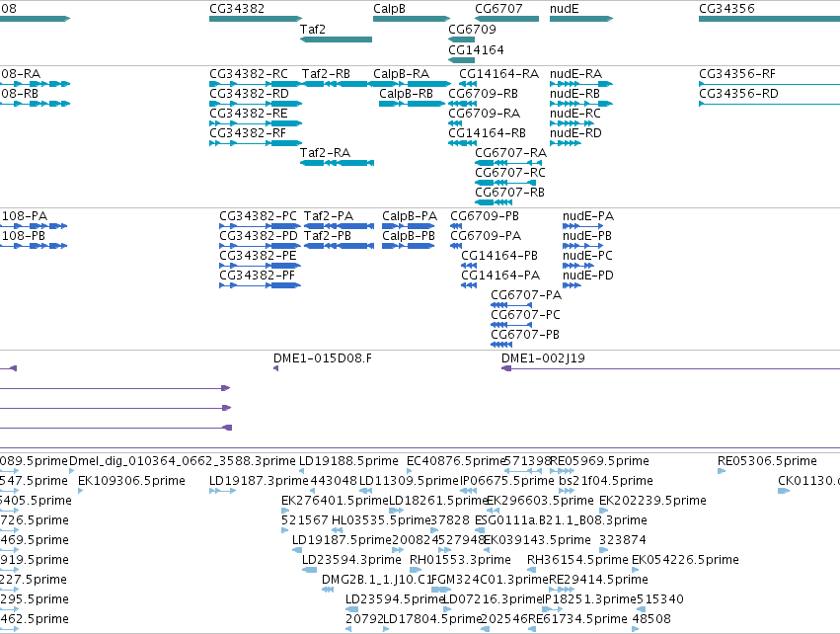Click EST label RE61734.5prime
The width and height of the screenshot is (840, 634).
pyautogui.click(x=578, y=620)
